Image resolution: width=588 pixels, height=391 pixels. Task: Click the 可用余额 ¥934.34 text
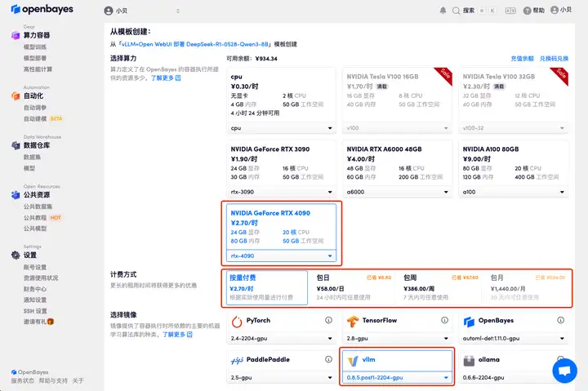pos(252,59)
